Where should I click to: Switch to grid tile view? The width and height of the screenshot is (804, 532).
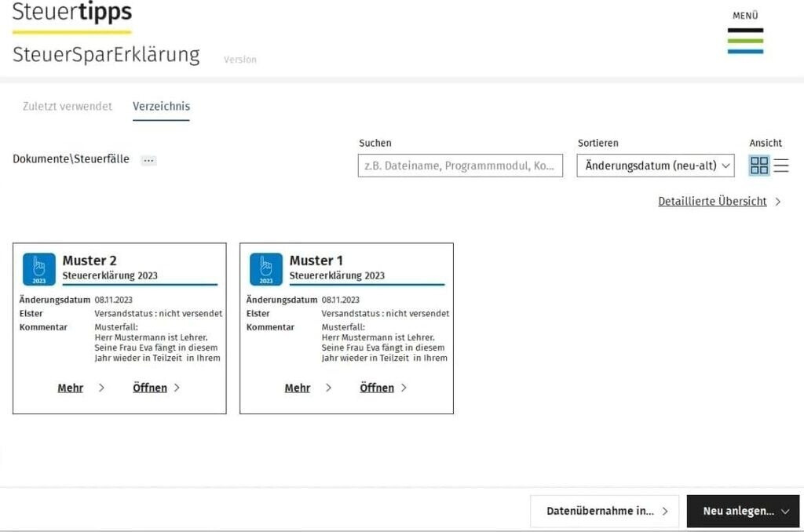(759, 166)
